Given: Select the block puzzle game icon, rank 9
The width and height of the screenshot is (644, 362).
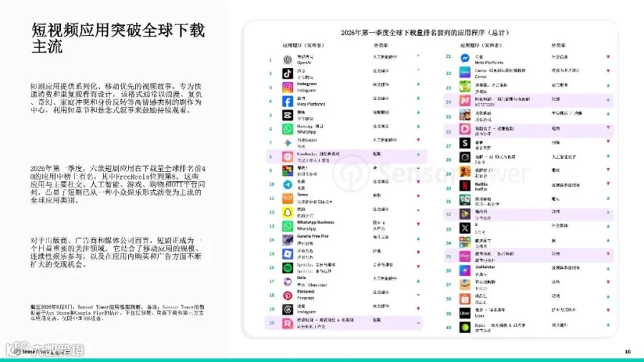Looking at the screenshot, I should click(x=288, y=171).
